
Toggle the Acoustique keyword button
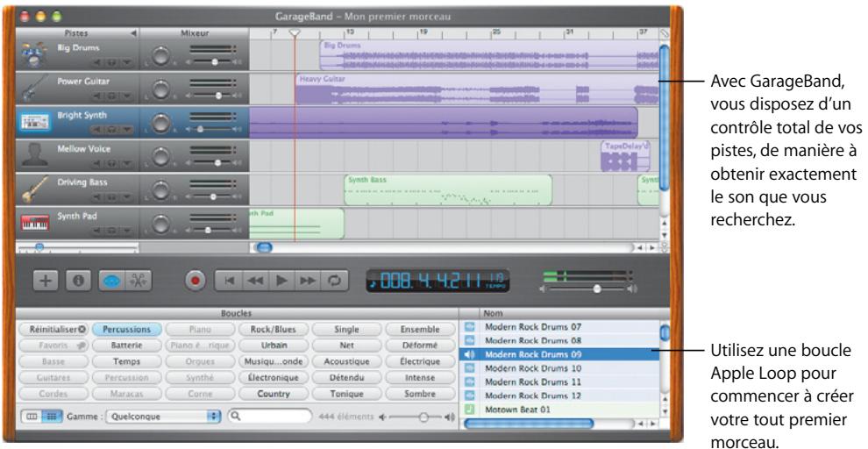(x=346, y=361)
